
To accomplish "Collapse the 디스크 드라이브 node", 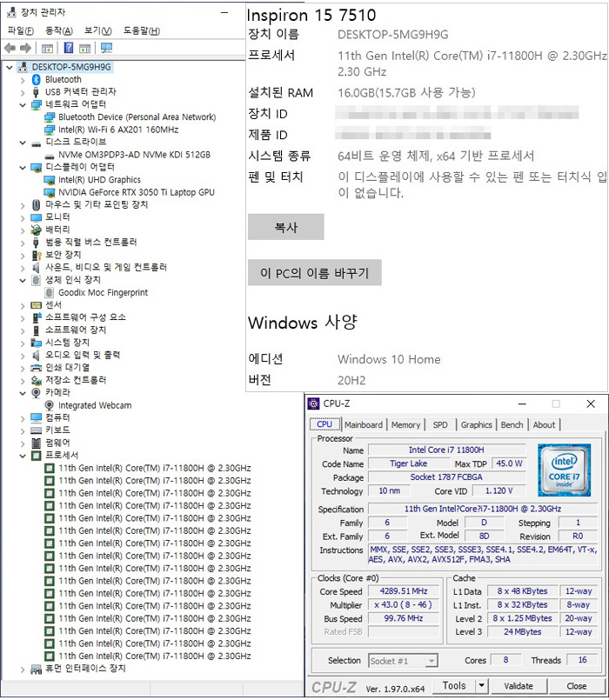I will coord(23,143).
